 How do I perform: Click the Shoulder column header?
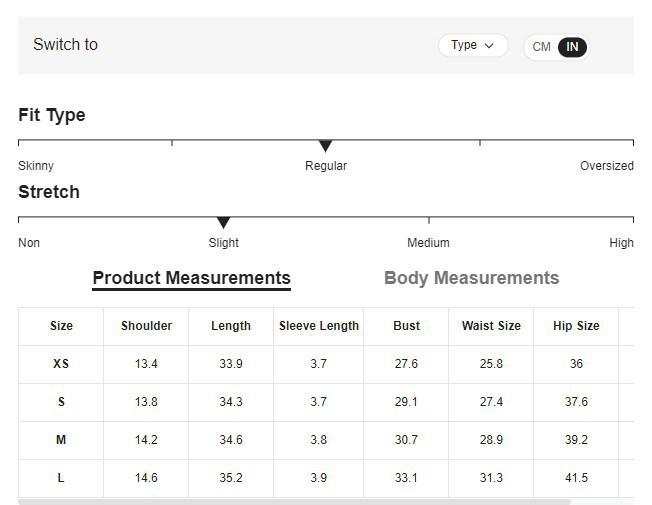pos(146,326)
